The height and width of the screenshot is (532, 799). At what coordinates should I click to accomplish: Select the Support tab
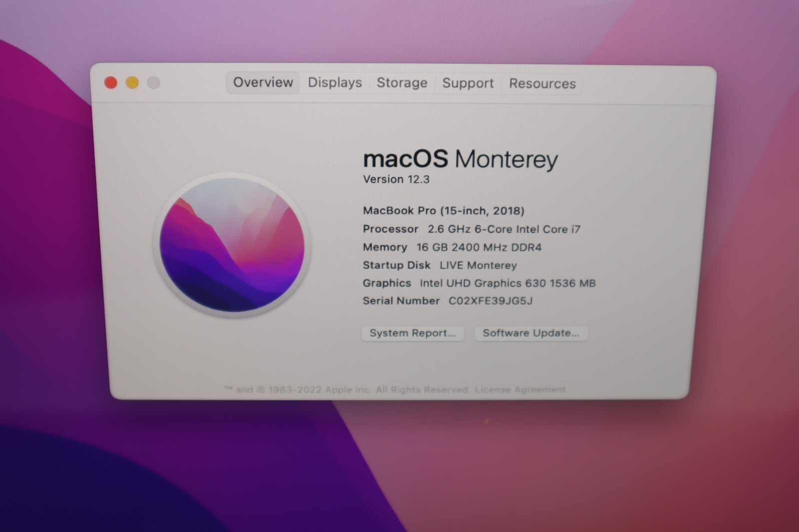pyautogui.click(x=468, y=83)
